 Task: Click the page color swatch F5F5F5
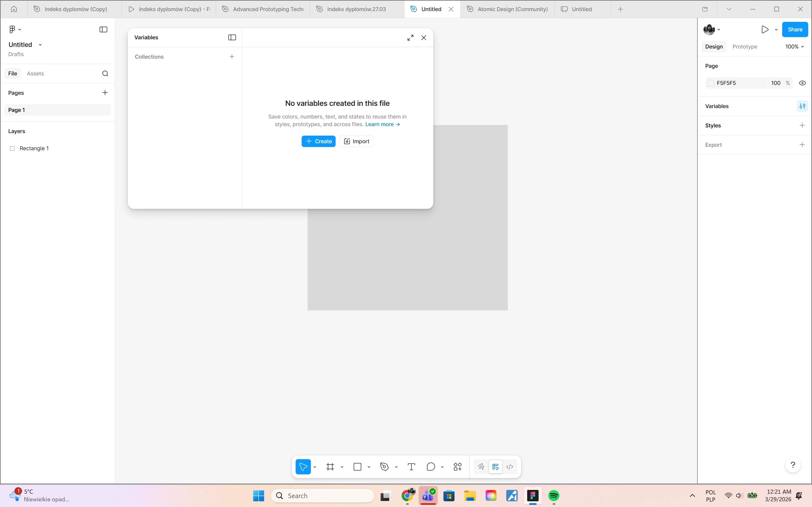(x=711, y=83)
